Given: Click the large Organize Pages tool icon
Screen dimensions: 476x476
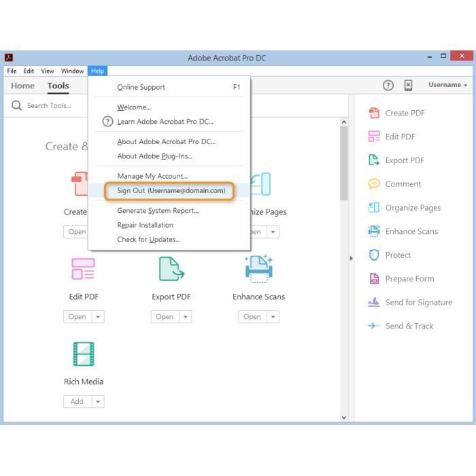Looking at the screenshot, I should (260, 184).
